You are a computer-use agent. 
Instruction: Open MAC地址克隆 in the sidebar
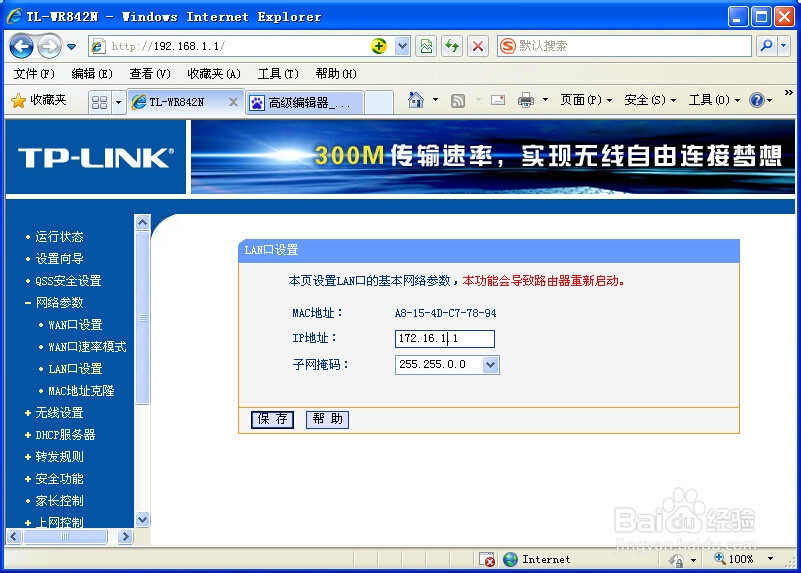(81, 391)
